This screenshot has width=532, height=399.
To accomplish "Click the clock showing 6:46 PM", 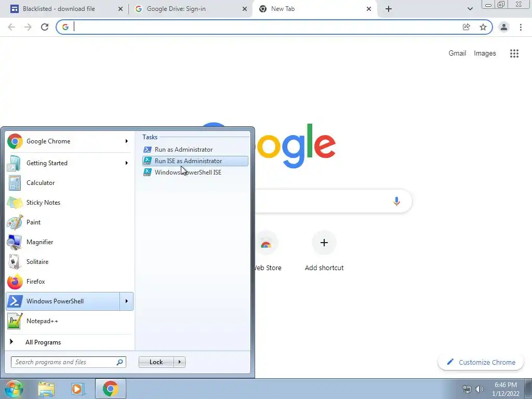I will pos(506,389).
